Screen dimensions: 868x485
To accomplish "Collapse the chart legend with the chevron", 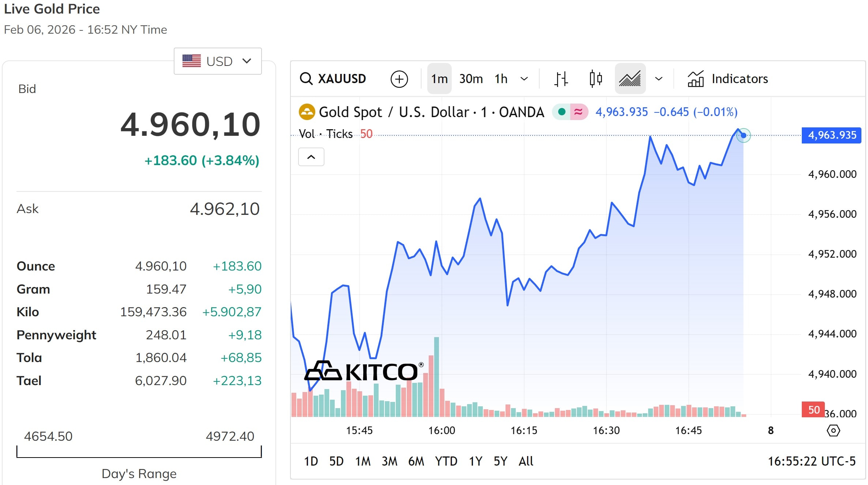I will point(311,157).
